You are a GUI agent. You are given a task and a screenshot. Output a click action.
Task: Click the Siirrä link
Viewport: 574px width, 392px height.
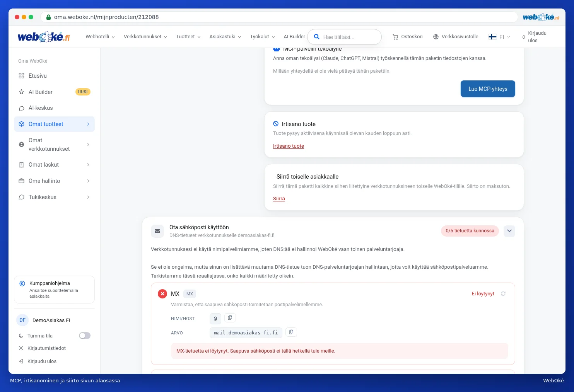tap(279, 199)
